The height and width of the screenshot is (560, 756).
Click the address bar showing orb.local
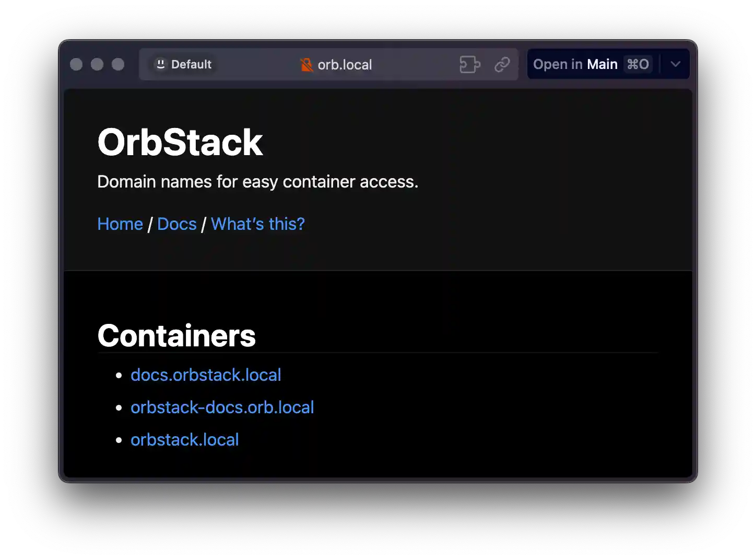[345, 64]
